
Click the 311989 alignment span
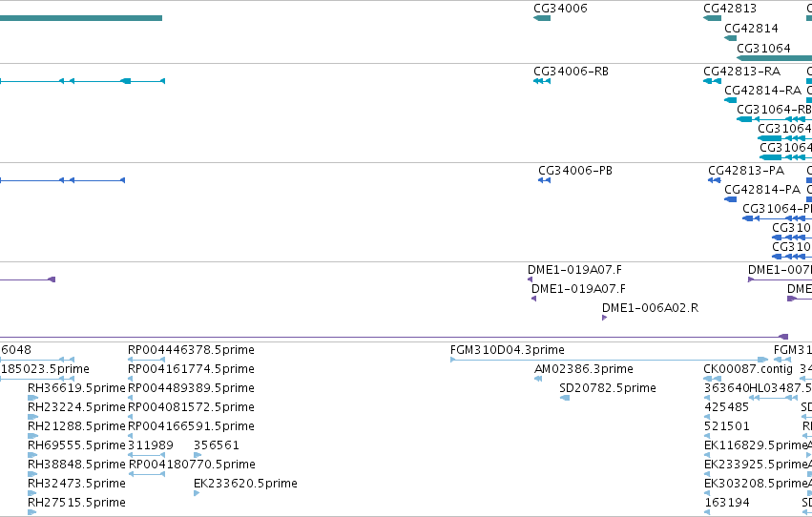coord(147,455)
